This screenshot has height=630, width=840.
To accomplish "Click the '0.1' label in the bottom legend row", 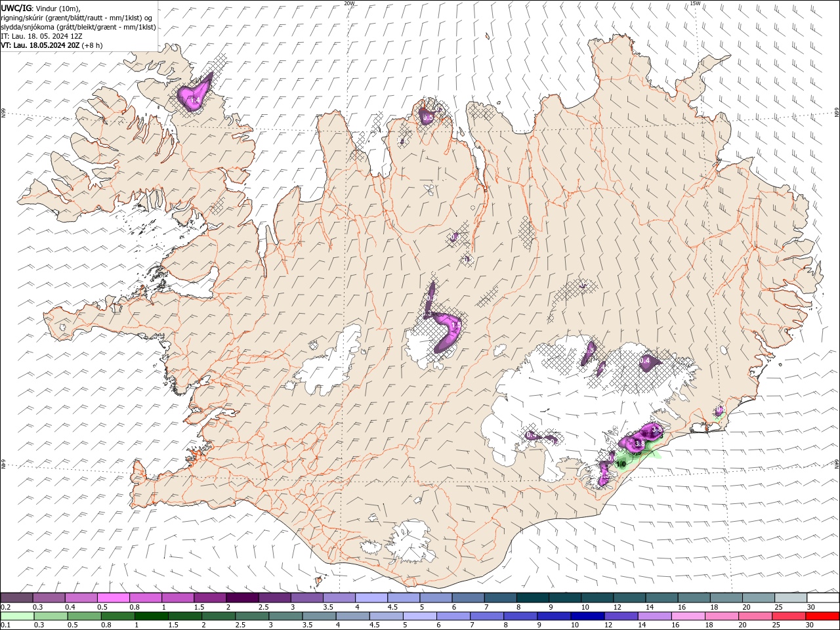I will click(5, 625).
